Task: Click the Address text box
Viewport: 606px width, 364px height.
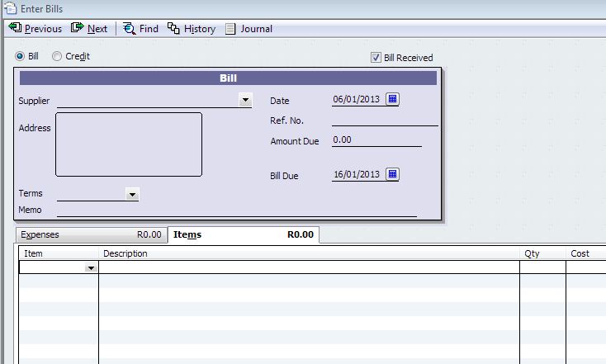Action: click(128, 144)
